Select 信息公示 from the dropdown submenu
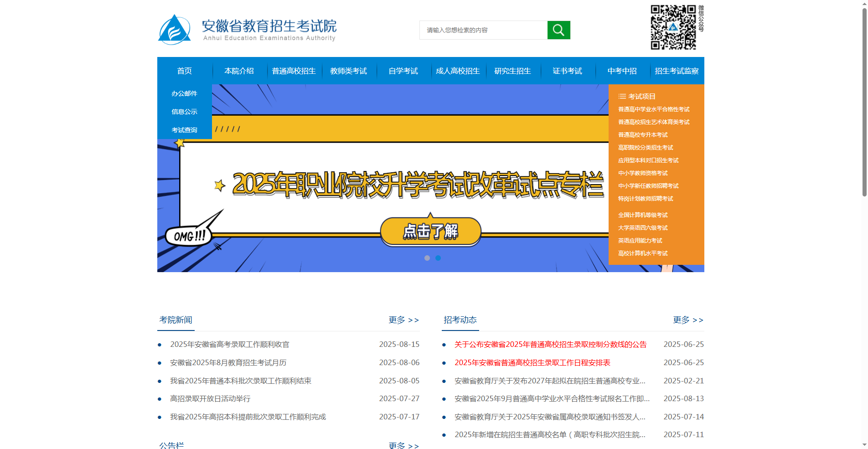868x449 pixels. [x=184, y=112]
